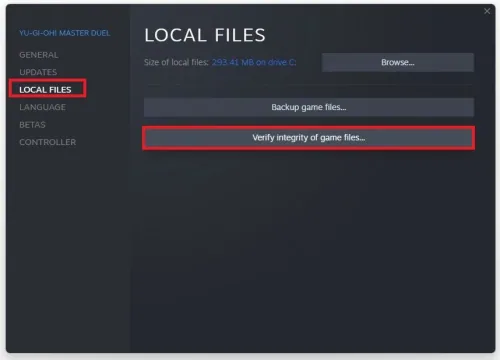Close the game properties window
This screenshot has width=500, height=360.
tap(487, 11)
